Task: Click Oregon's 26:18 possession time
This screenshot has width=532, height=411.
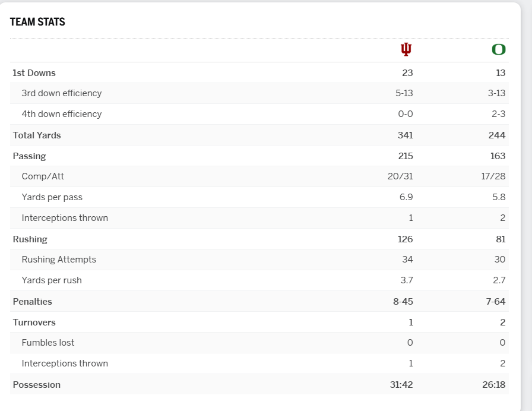Action: coord(494,385)
